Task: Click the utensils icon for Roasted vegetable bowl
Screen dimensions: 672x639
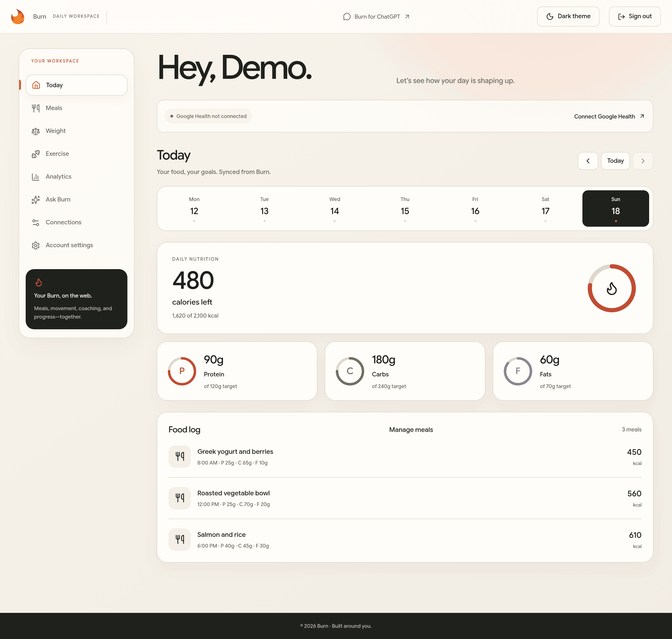Action: pyautogui.click(x=180, y=498)
